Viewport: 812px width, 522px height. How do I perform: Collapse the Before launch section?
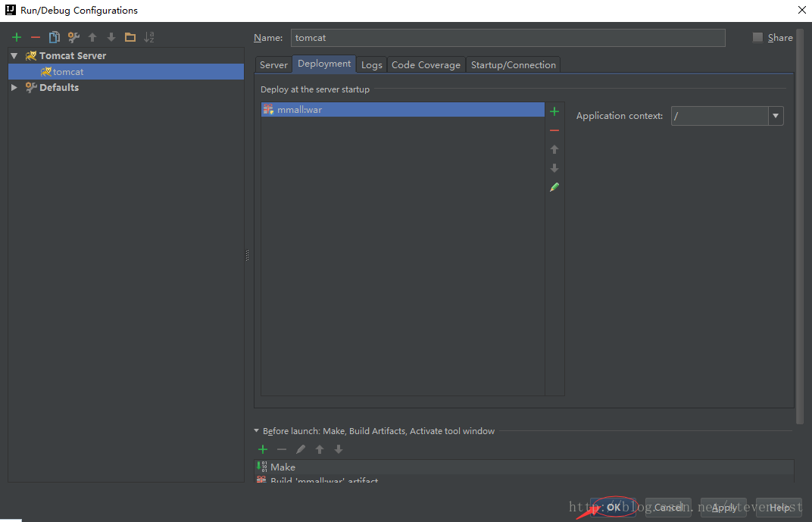point(256,430)
